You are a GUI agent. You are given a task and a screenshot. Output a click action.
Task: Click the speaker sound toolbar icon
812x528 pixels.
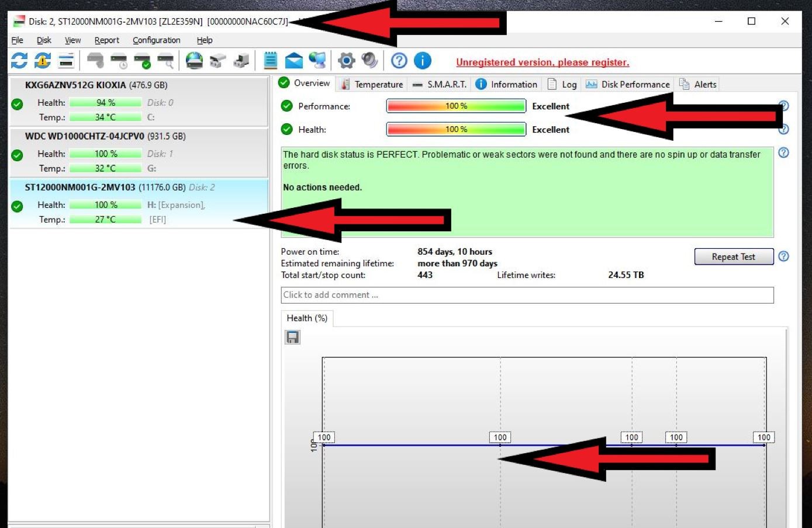[369, 61]
